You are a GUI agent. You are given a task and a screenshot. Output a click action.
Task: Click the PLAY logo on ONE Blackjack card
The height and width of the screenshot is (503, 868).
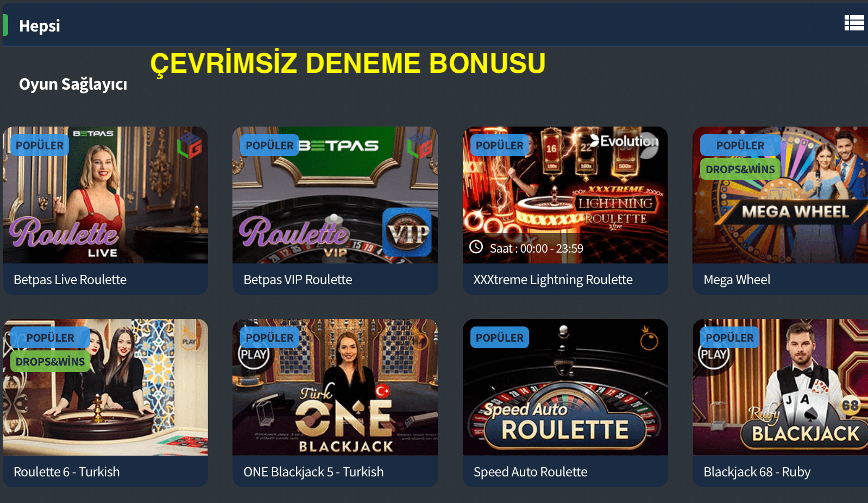pos(253,355)
